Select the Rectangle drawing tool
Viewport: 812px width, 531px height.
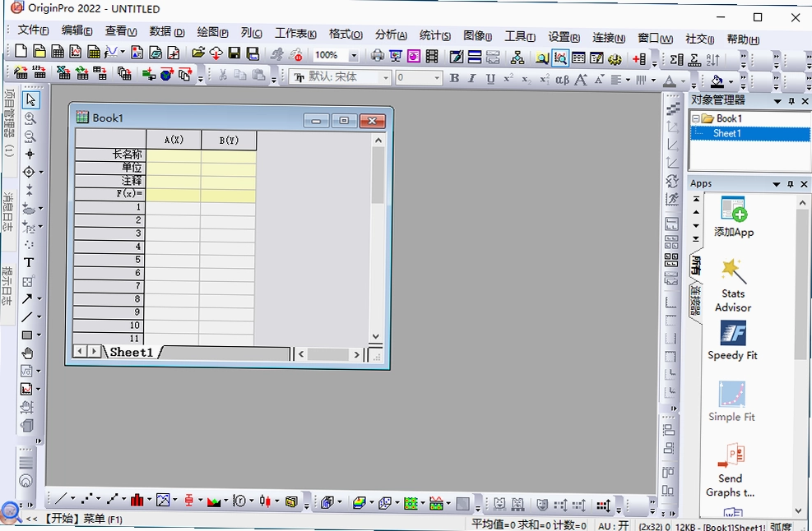click(x=27, y=335)
